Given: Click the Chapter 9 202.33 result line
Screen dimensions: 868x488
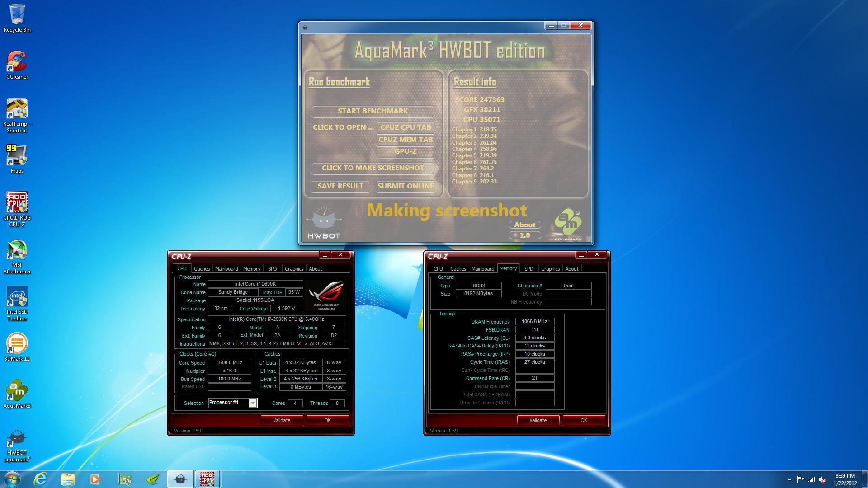Looking at the screenshot, I should (474, 182).
